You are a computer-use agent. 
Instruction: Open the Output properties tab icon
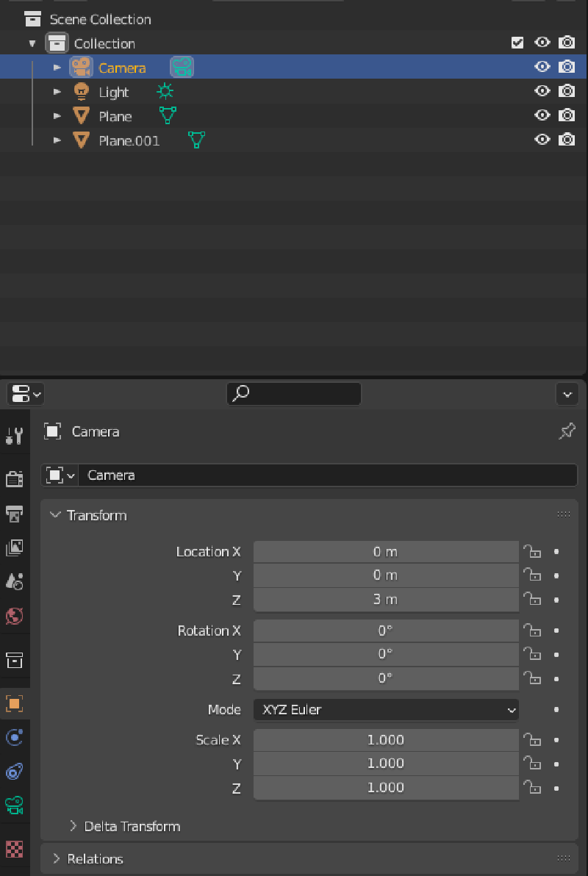(x=14, y=513)
